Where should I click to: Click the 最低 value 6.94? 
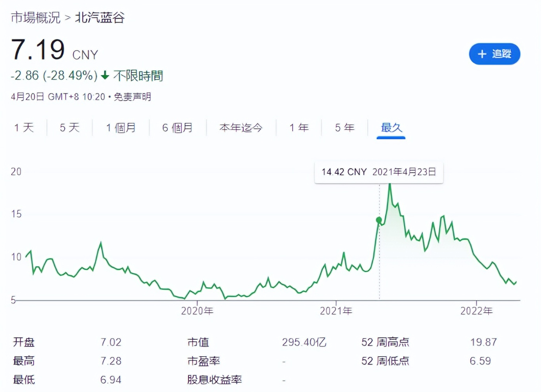click(111, 380)
